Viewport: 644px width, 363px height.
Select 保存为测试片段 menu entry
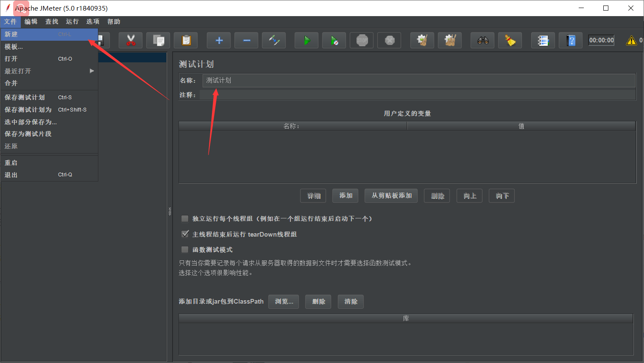[x=49, y=134]
